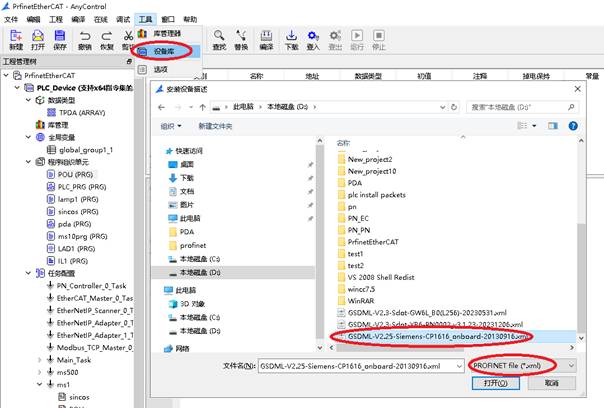Click the 查找 (Find) toolbar icon
The height and width of the screenshot is (408, 604).
tap(219, 40)
